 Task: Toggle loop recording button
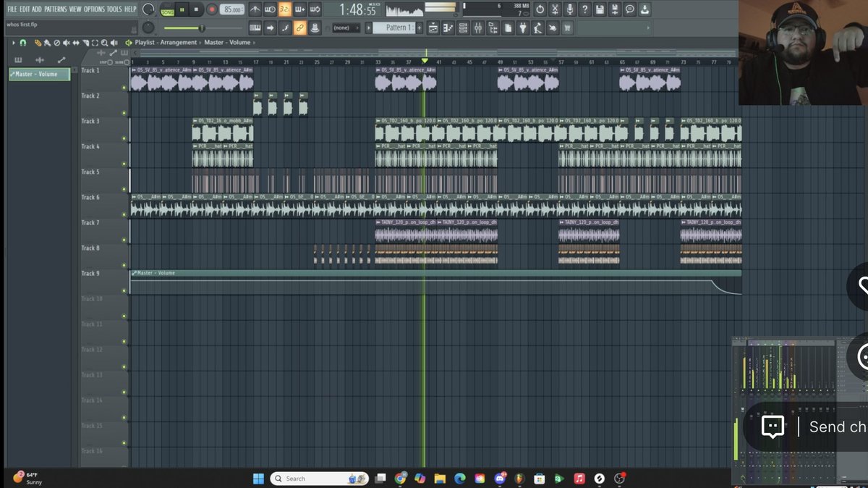(315, 9)
